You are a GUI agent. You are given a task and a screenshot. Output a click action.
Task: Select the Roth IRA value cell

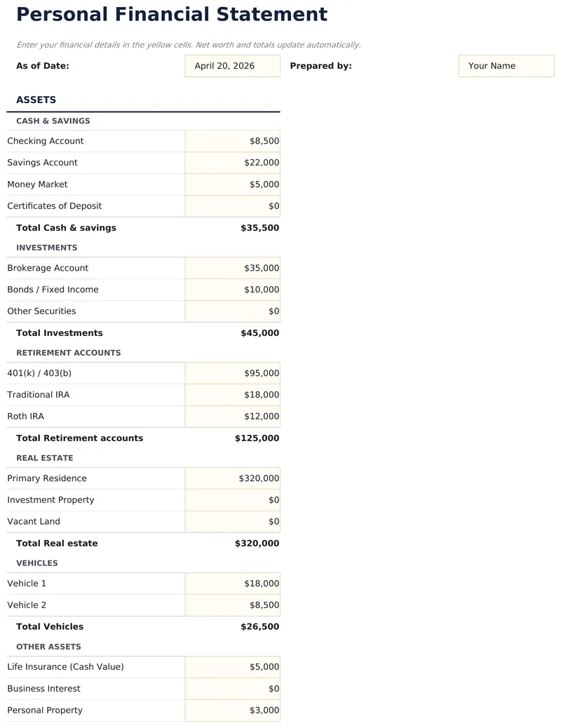click(232, 416)
